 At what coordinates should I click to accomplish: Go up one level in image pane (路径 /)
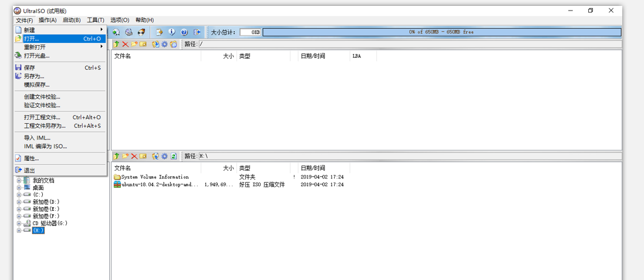pos(116,44)
